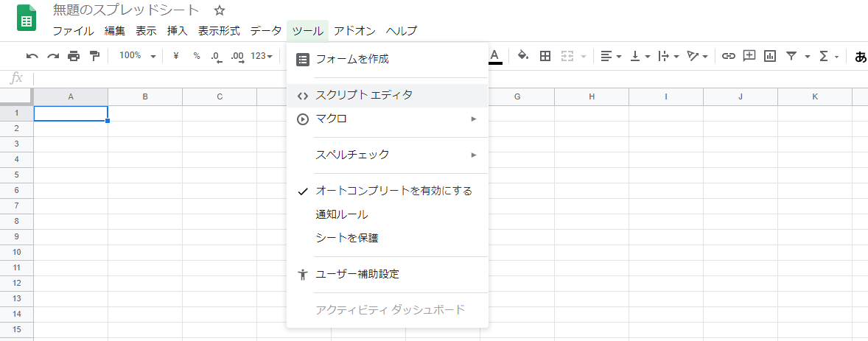Click the merge cells icon
Screen dimensions: 868x341
pos(567,56)
